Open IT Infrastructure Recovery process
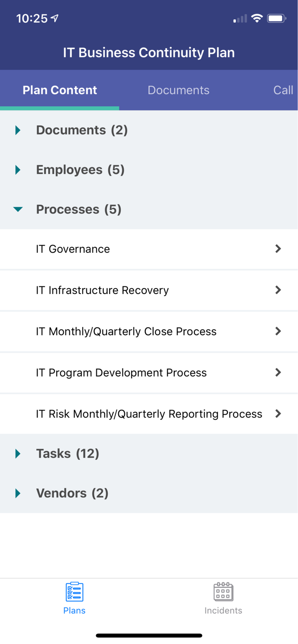The height and width of the screenshot is (644, 298). (102, 290)
